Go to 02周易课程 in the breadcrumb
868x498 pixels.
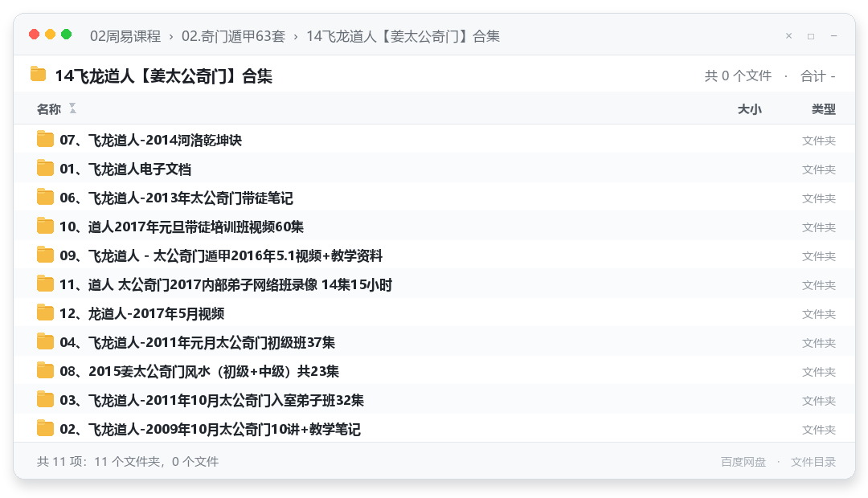click(x=125, y=36)
